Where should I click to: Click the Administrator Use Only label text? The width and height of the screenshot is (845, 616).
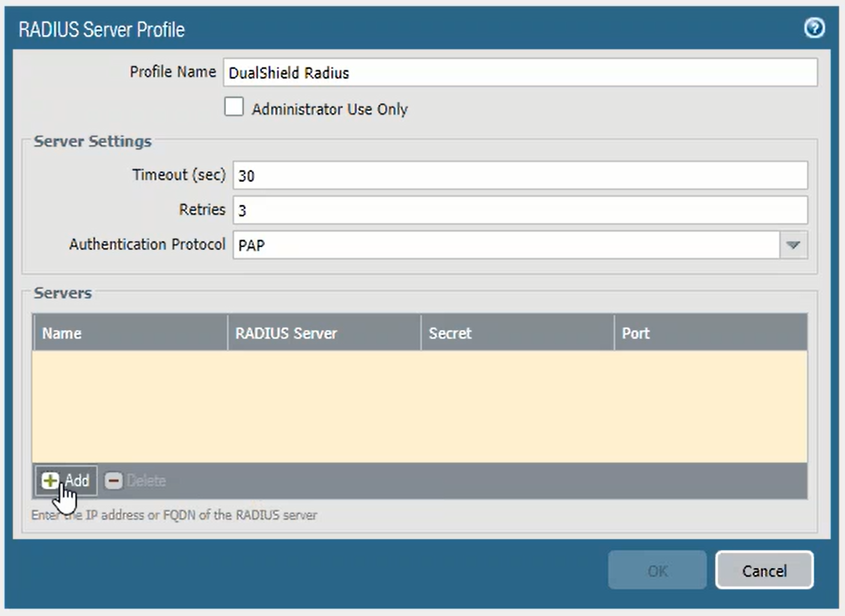pyautogui.click(x=329, y=109)
